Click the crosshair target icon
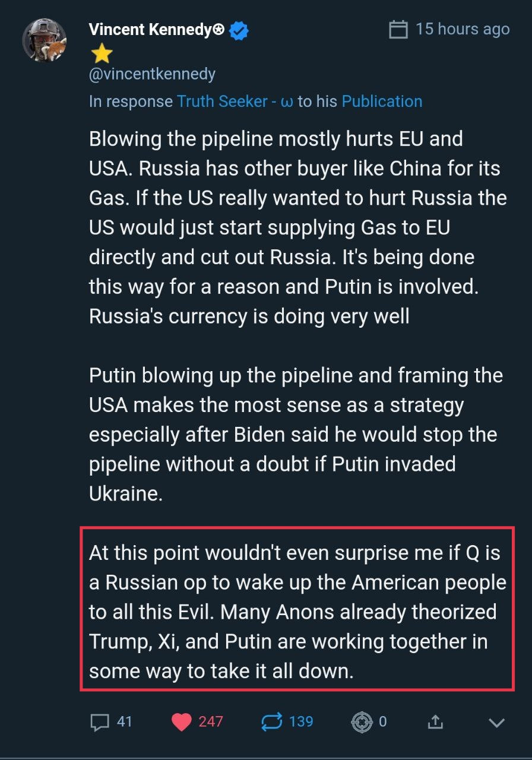 click(361, 722)
